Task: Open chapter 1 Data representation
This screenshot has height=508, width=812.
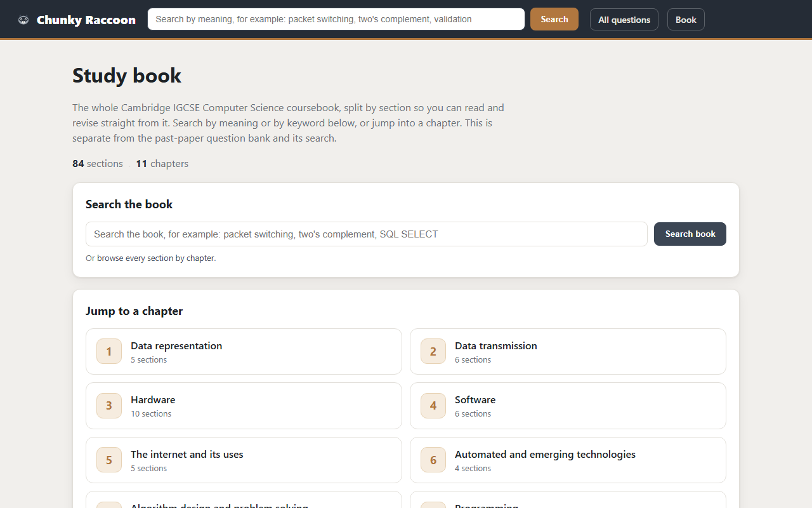Action: [x=244, y=351]
